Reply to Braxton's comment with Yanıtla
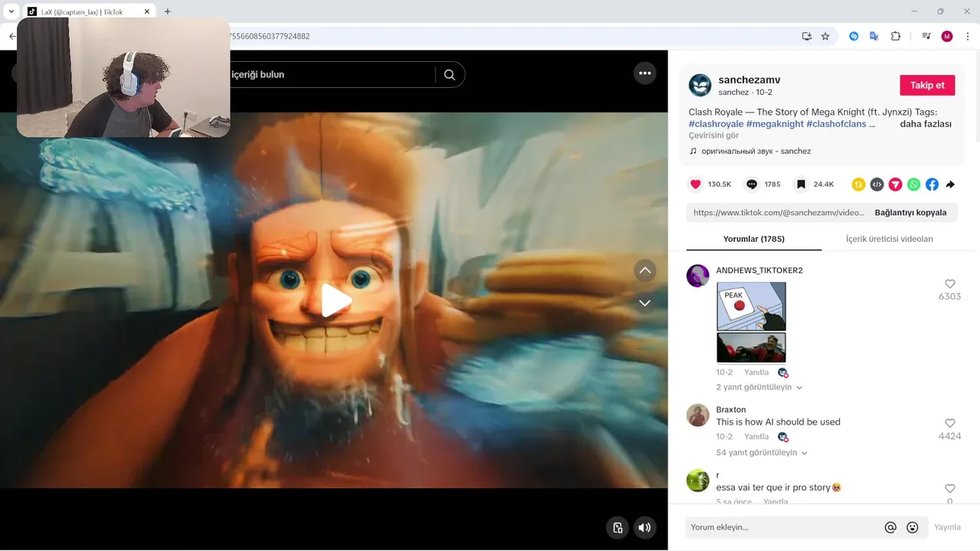Screen dimensions: 980x551 point(756,437)
